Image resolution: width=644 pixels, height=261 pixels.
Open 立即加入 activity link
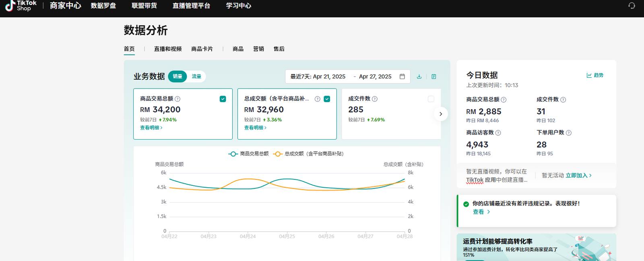coord(579,175)
